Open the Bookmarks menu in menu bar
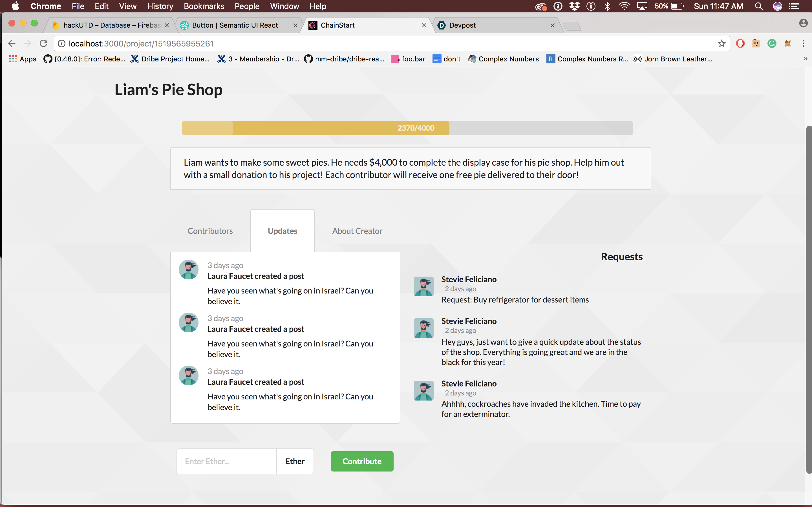This screenshot has width=812, height=507. click(x=204, y=6)
